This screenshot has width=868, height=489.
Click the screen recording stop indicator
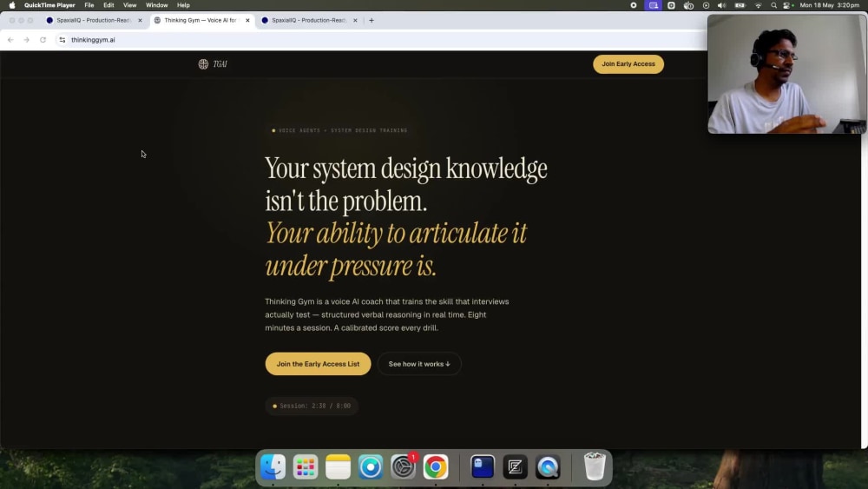[634, 5]
